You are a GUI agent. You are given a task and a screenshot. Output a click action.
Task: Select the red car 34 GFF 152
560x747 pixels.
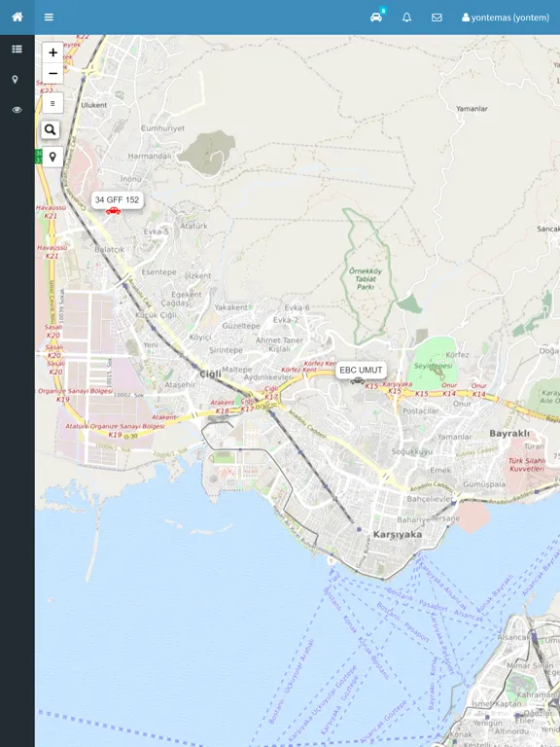tap(114, 211)
